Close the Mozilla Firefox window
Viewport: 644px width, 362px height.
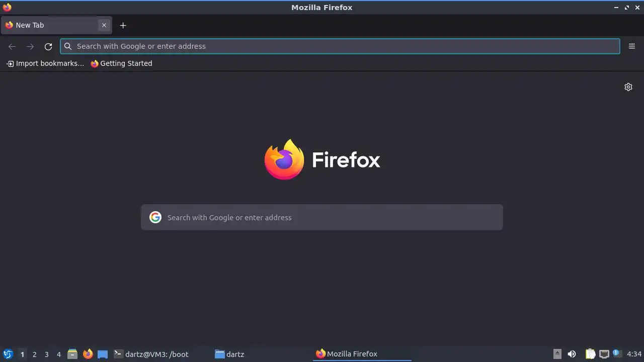pos(637,8)
